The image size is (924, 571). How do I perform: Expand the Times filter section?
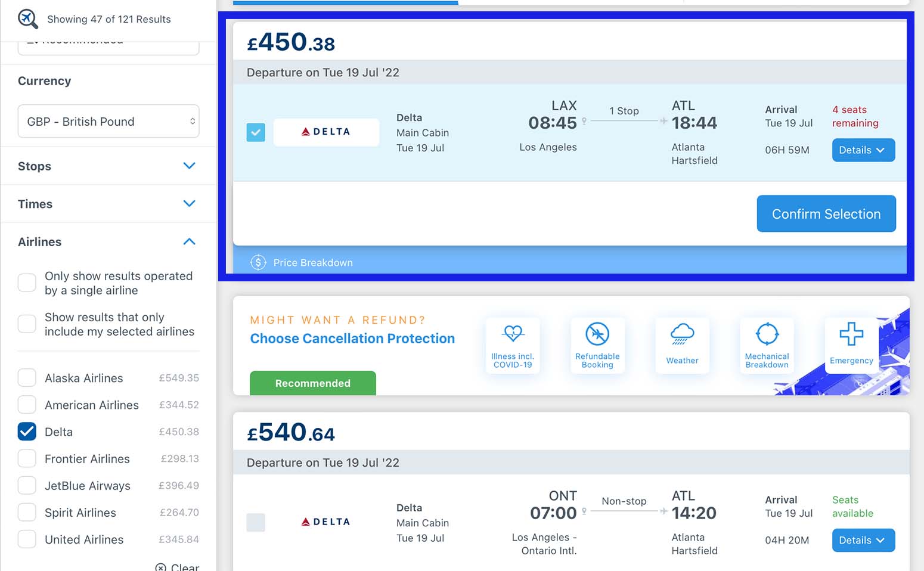(108, 204)
